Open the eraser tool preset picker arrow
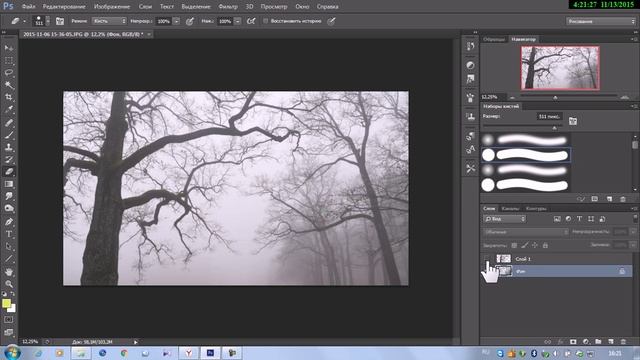 click(24, 21)
